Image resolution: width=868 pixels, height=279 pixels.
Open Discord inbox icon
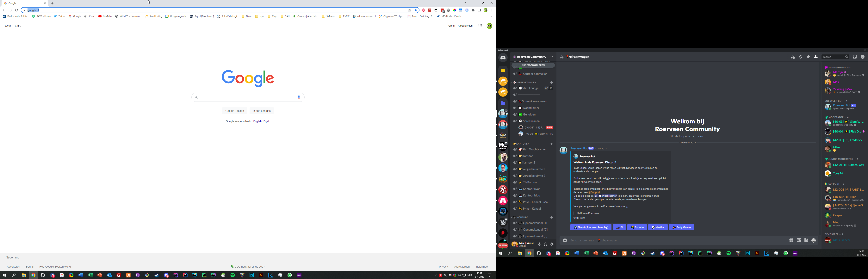854,57
